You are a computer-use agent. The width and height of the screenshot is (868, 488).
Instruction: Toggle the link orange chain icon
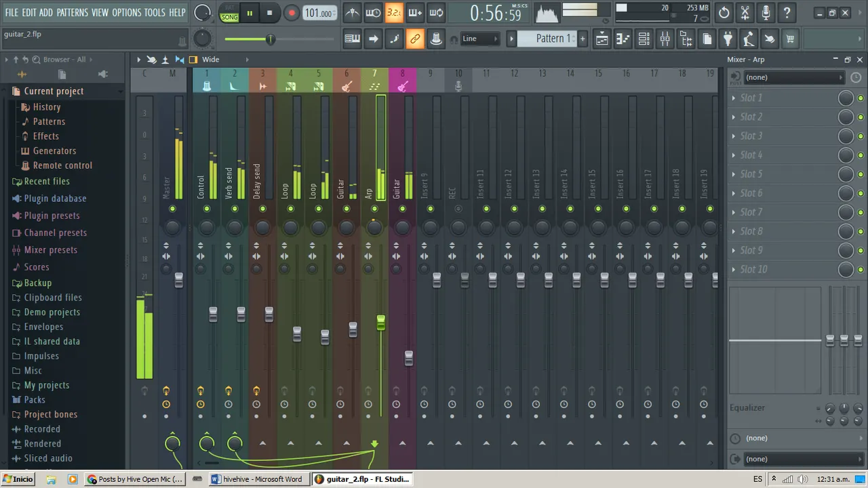pos(415,39)
